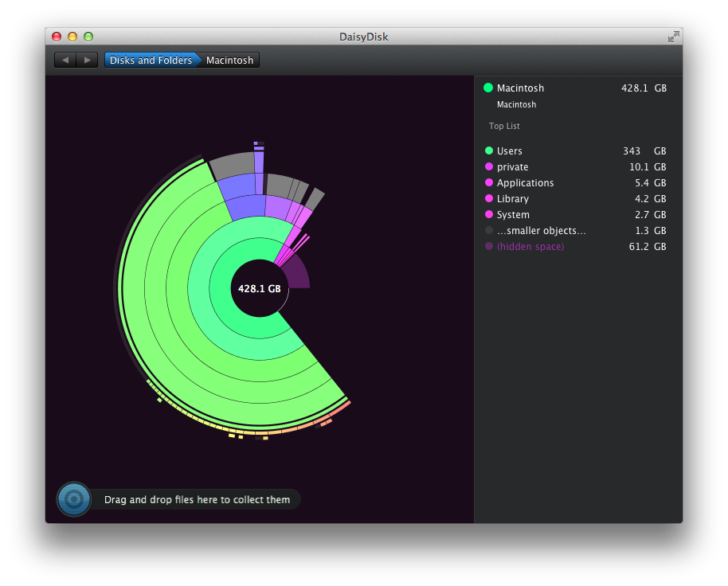Image resolution: width=728 pixels, height=586 pixels.
Task: Click the dark purple hidden space wedge
Action: pos(297,276)
